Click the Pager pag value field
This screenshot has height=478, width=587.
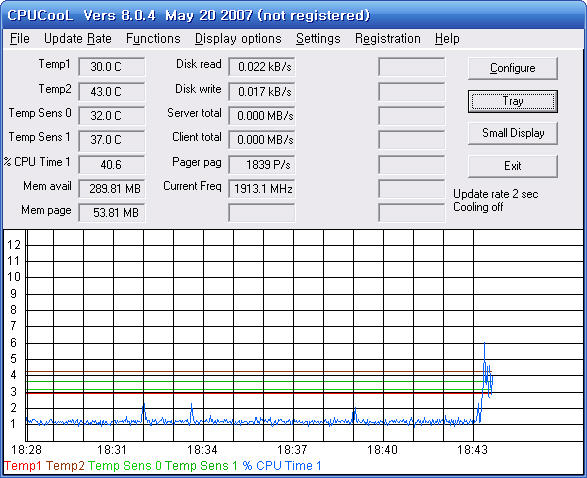262,165
